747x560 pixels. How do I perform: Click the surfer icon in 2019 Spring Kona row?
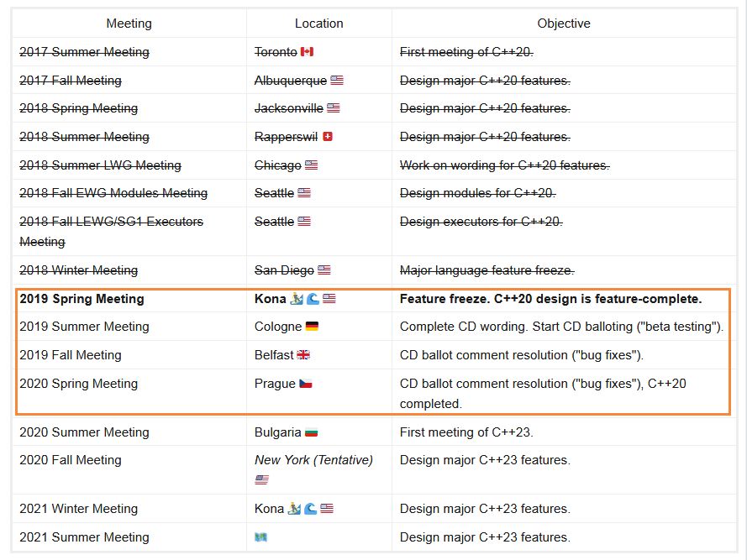coord(295,299)
